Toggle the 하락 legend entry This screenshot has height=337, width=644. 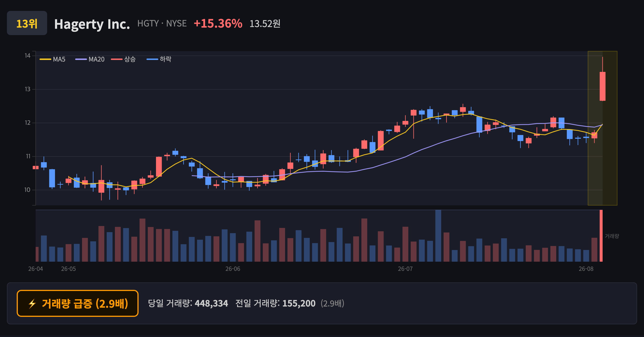point(159,59)
